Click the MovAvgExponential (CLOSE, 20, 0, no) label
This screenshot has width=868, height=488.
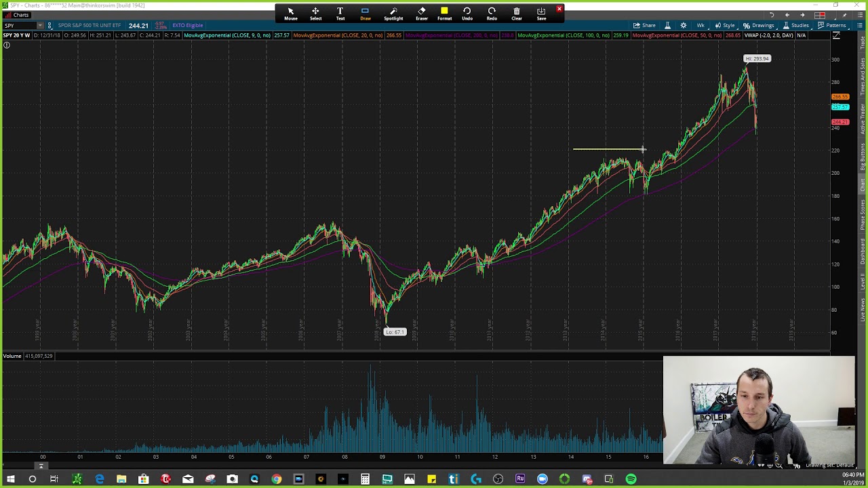(338, 35)
